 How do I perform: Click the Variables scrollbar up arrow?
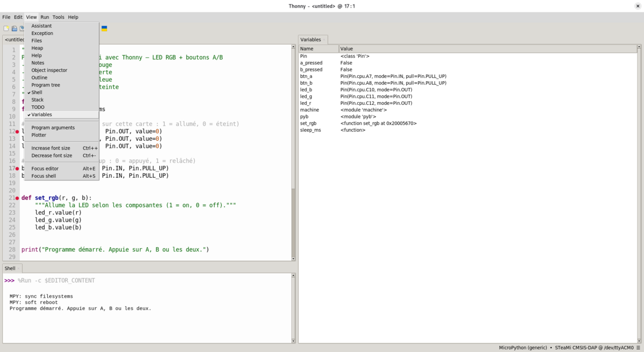coord(639,47)
